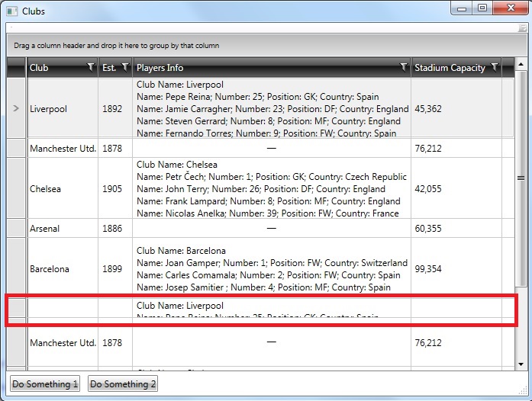Click the Frank Lampard player info line
This screenshot has height=401, width=532.
tap(269, 201)
